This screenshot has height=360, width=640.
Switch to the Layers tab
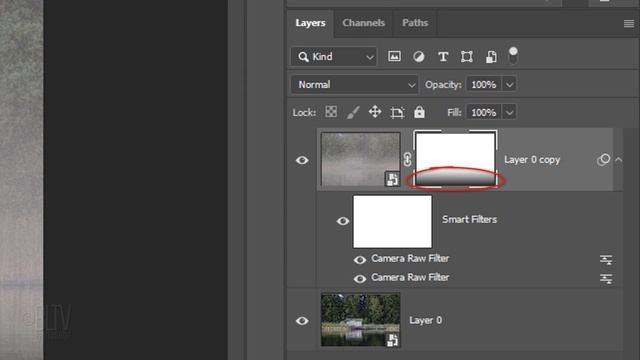pos(310,23)
